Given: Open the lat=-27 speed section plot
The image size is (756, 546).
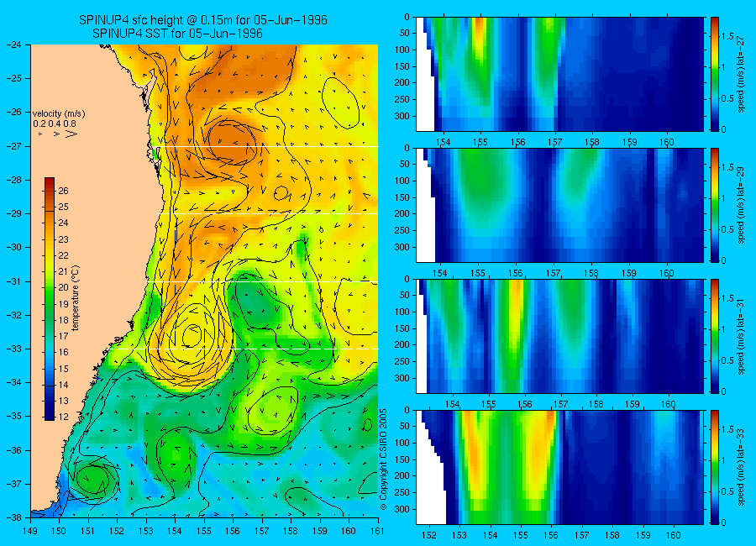Looking at the screenshot, I should point(559,74).
